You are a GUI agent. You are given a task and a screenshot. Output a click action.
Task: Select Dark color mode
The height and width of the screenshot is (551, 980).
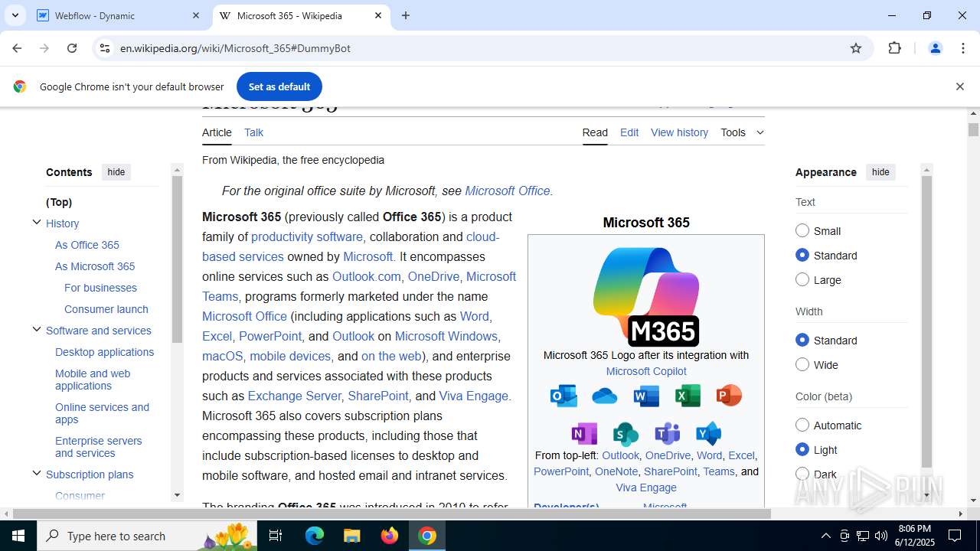(x=802, y=474)
